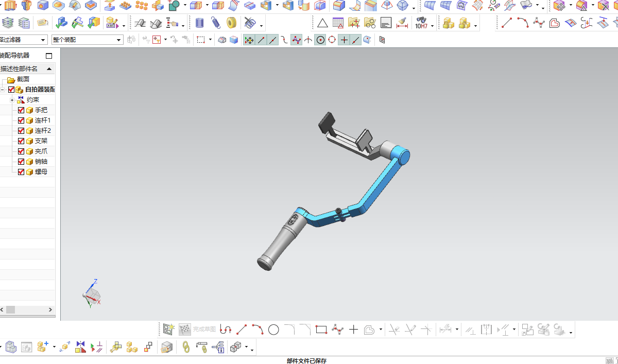The width and height of the screenshot is (618, 364).
Task: Uncheck the 连杆1 component checkbox
Action: (21, 120)
